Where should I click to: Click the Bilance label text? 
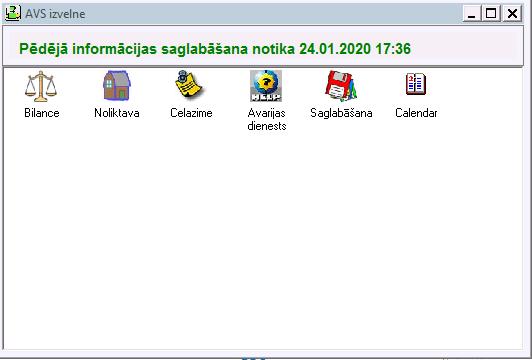[x=42, y=113]
